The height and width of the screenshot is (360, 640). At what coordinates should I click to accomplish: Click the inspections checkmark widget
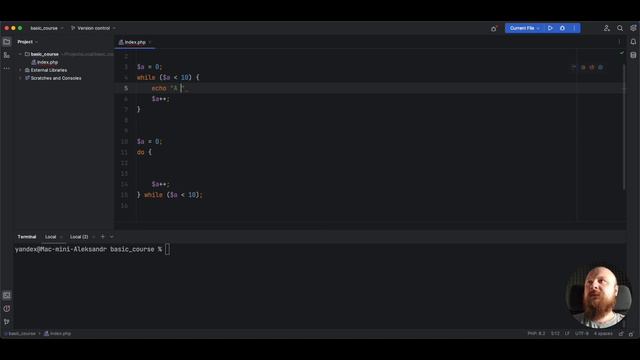click(x=622, y=53)
